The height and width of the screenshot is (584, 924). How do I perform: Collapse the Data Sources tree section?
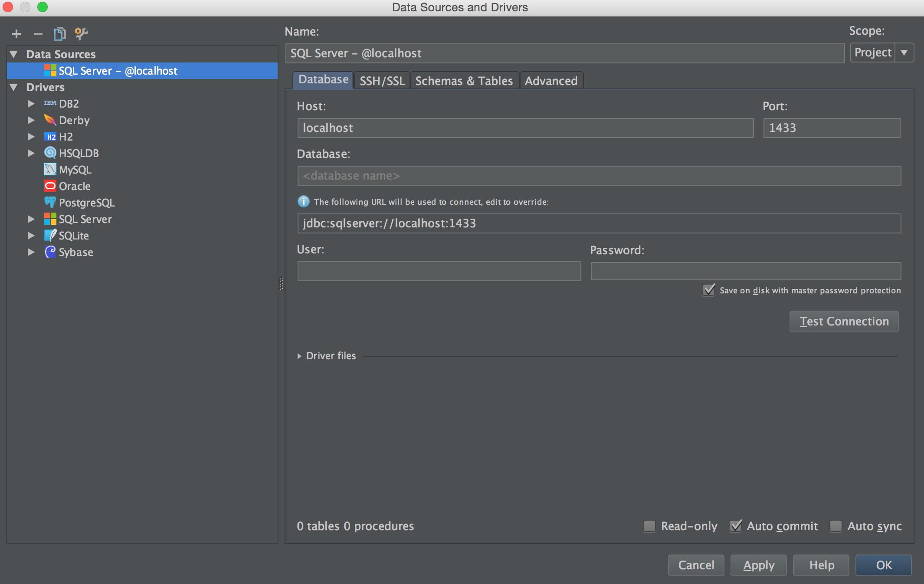click(x=14, y=54)
